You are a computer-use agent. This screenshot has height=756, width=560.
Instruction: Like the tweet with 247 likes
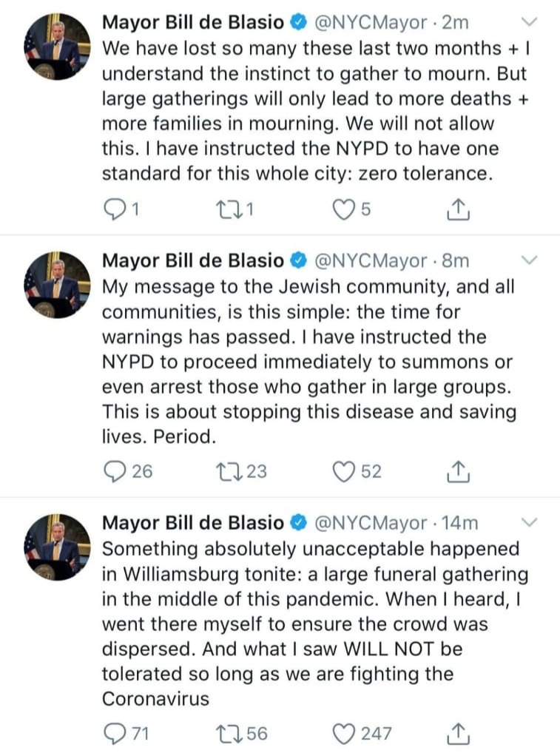point(343,733)
